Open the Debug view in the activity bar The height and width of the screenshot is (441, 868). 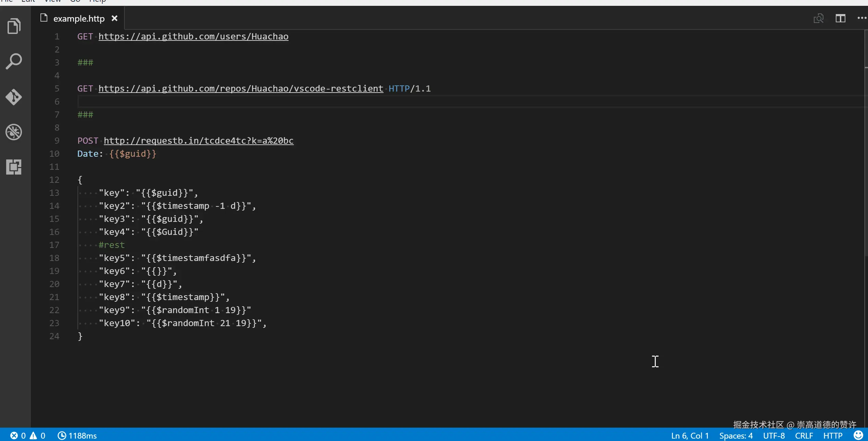[x=14, y=132]
